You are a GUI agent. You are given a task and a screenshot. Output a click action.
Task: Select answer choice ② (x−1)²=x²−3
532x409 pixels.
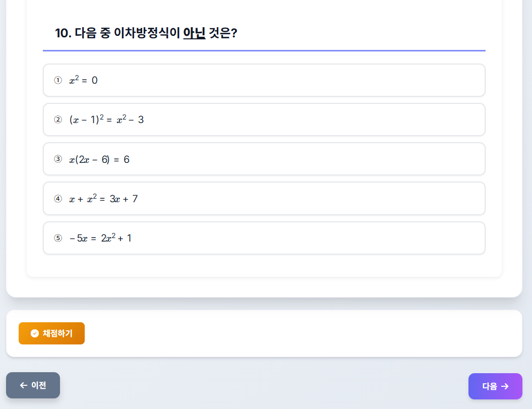[x=264, y=120]
